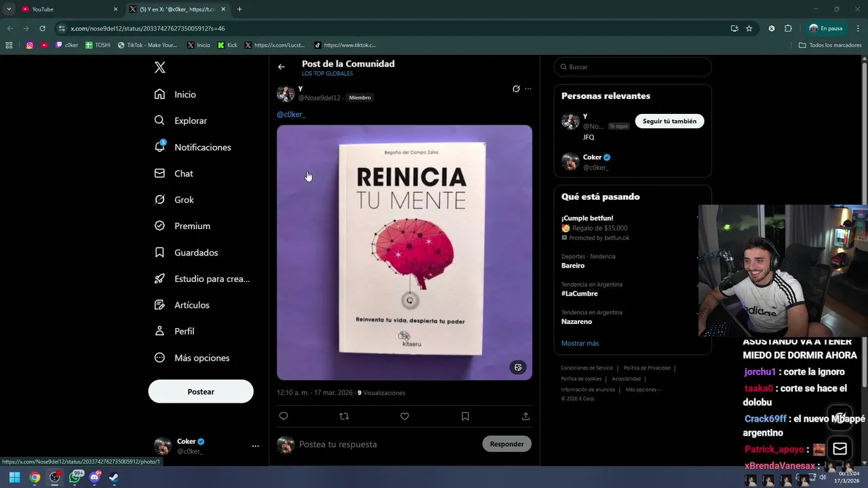Open Chrome from the taskbar
Viewport: 868px width, 488px height.
(x=35, y=477)
